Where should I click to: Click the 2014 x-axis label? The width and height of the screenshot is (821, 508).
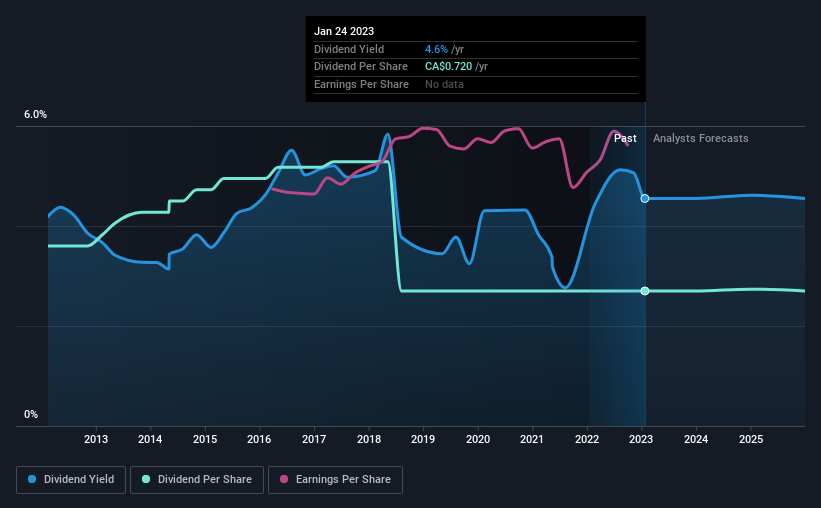click(150, 439)
